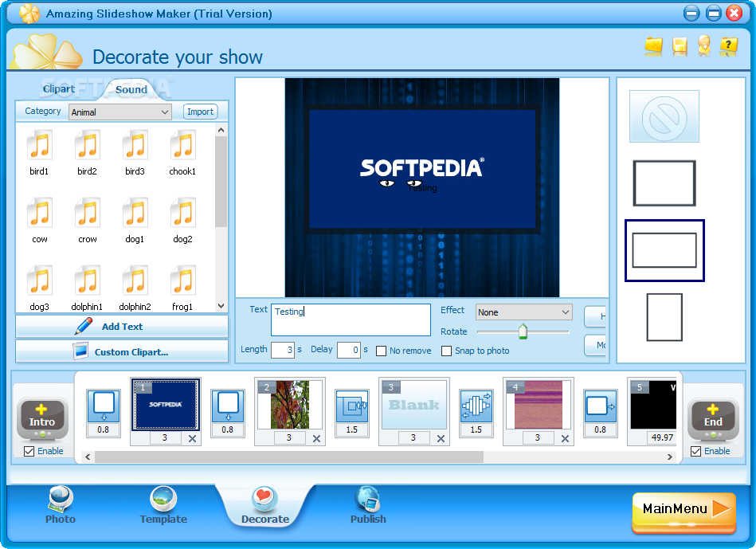The image size is (756, 549).
Task: Select slide 3 Blank thumbnail
Action: pos(413,404)
